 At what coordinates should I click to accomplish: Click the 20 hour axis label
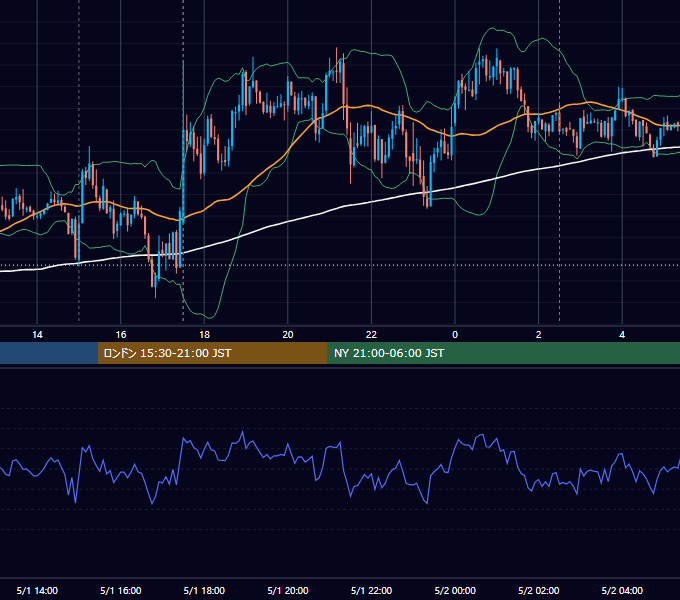click(288, 334)
